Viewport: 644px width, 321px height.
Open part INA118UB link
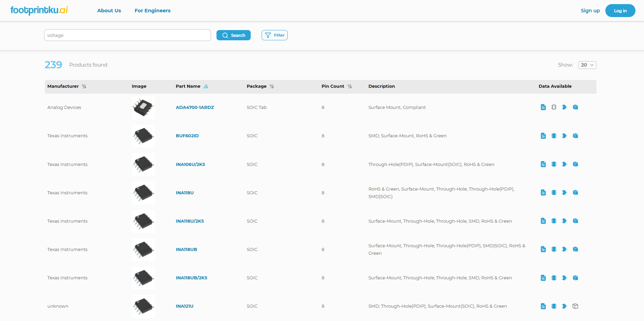[x=186, y=249]
